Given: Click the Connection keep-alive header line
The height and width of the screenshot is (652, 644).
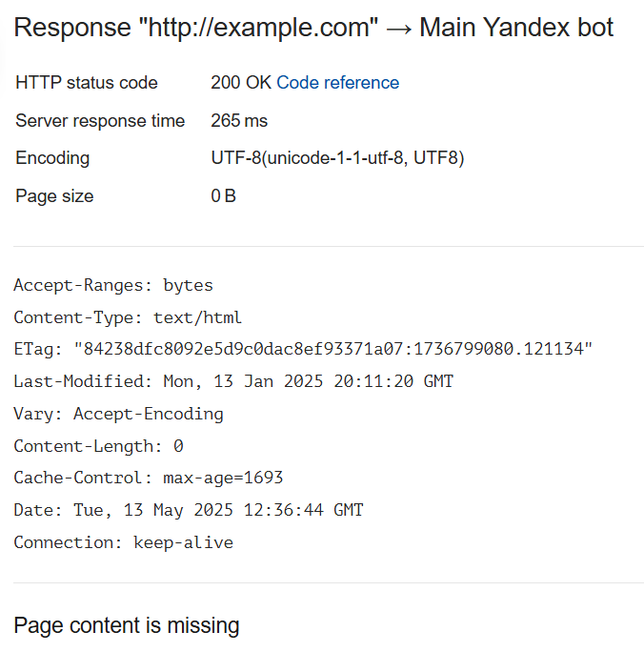Looking at the screenshot, I should click(123, 542).
